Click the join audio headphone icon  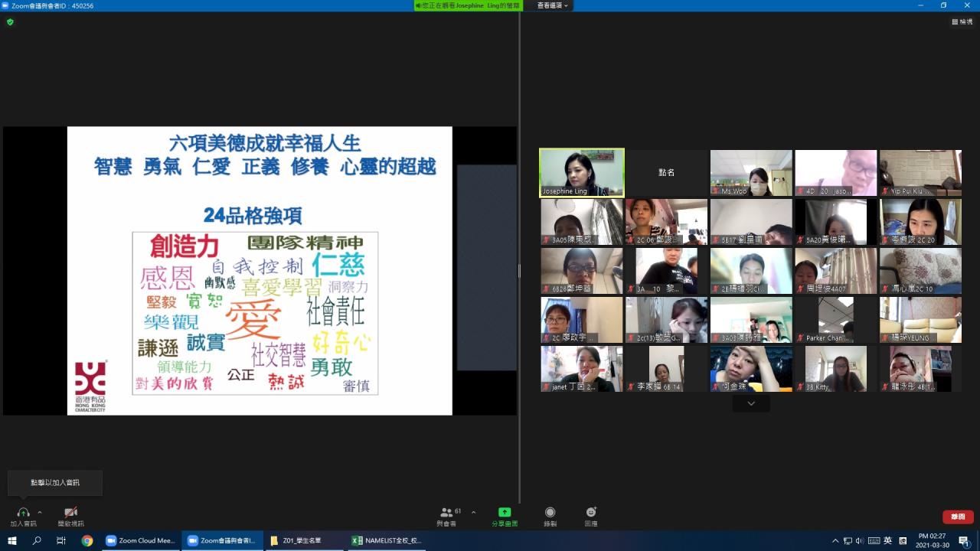point(23,512)
